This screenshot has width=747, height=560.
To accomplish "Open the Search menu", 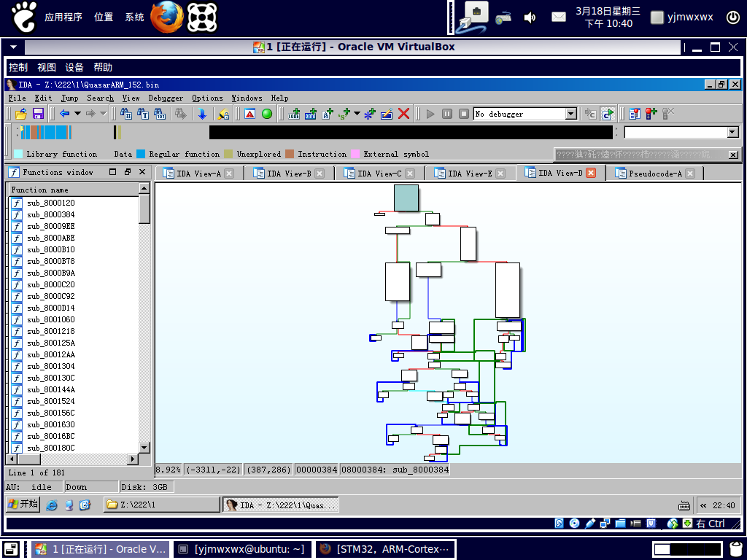I will pyautogui.click(x=100, y=98).
